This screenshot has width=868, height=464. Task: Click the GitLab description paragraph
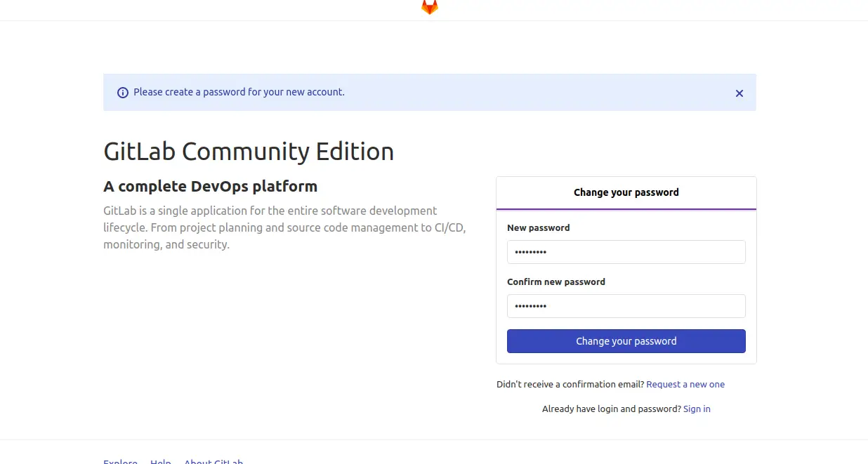284,227
